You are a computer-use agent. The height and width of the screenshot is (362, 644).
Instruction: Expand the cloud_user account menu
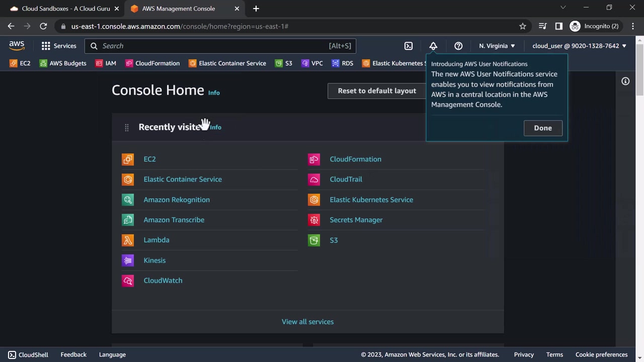(580, 46)
